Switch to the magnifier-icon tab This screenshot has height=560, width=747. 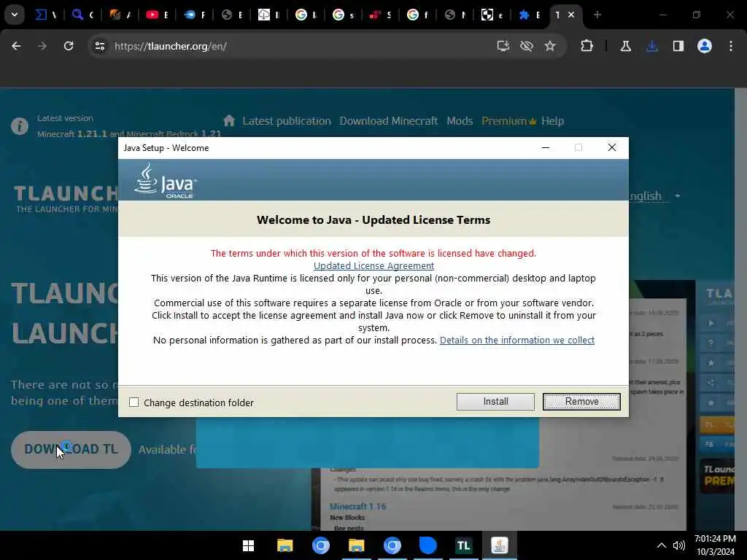click(x=82, y=15)
